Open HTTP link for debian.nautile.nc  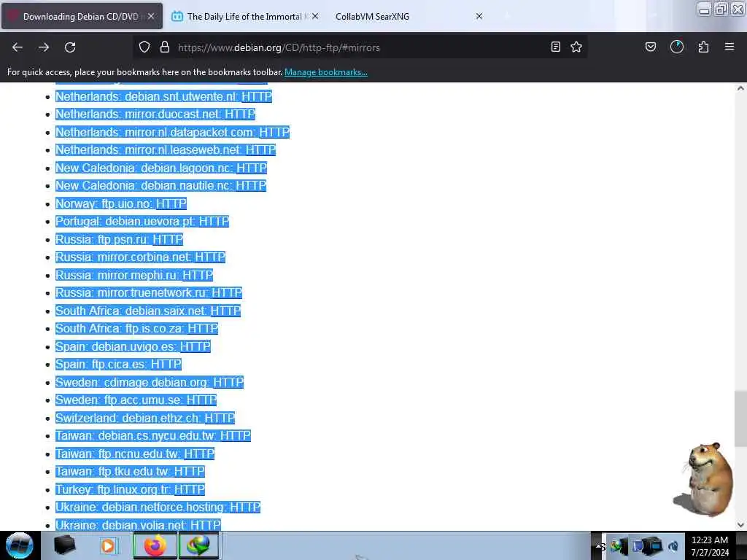(251, 186)
